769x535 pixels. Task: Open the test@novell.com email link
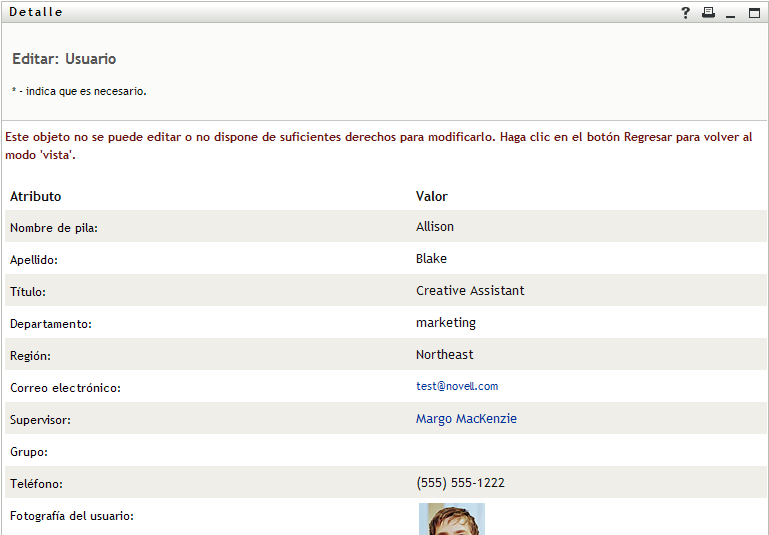tap(457, 386)
